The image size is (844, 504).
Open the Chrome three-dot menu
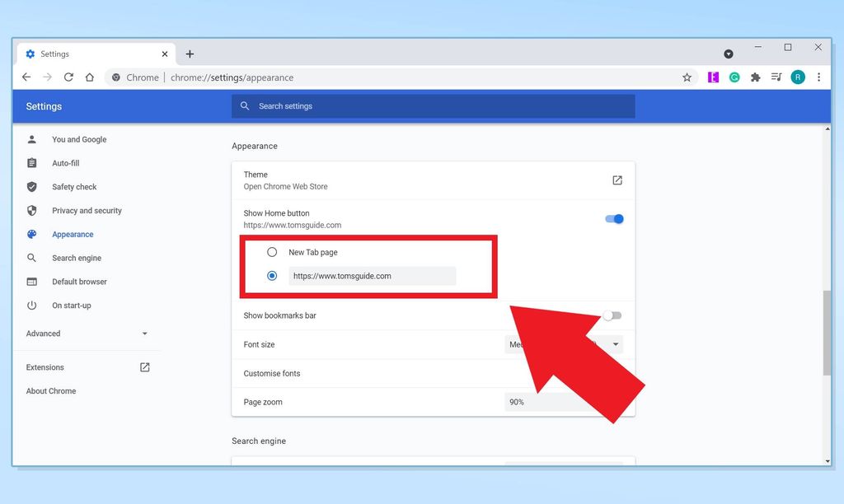818,77
